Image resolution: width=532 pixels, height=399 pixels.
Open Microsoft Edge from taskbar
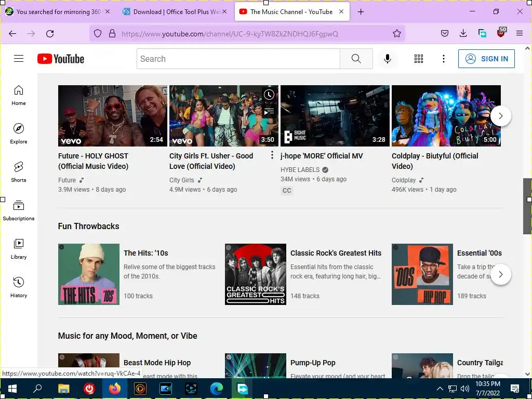[217, 389]
